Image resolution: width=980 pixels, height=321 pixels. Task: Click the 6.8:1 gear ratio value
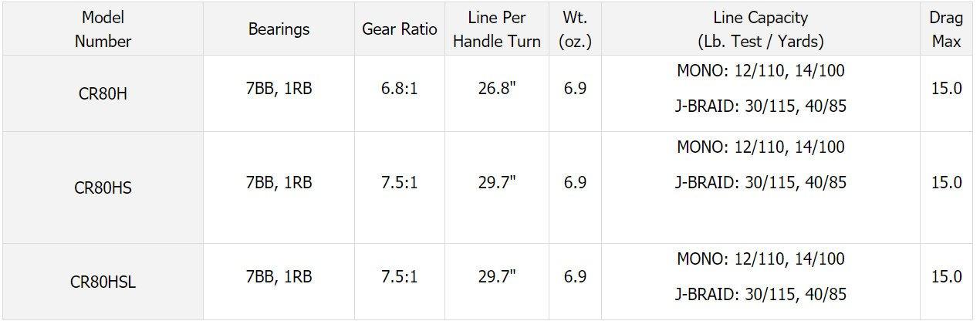coord(399,89)
